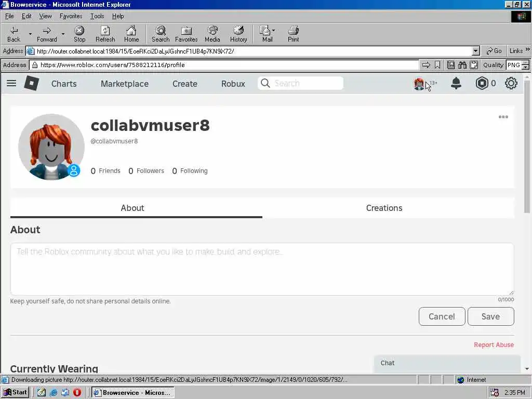Launch Opera from the quick launch bar
This screenshot has width=532, height=399.
tap(77, 393)
